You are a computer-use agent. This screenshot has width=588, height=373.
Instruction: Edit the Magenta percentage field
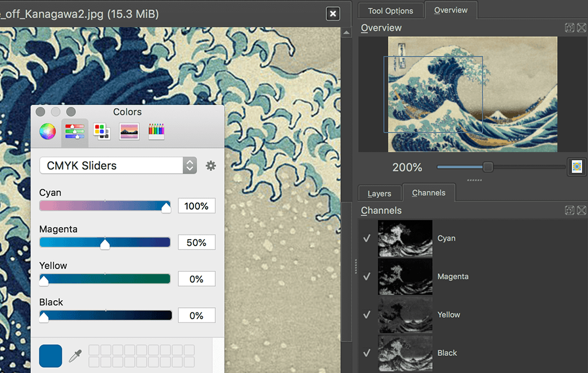click(196, 242)
